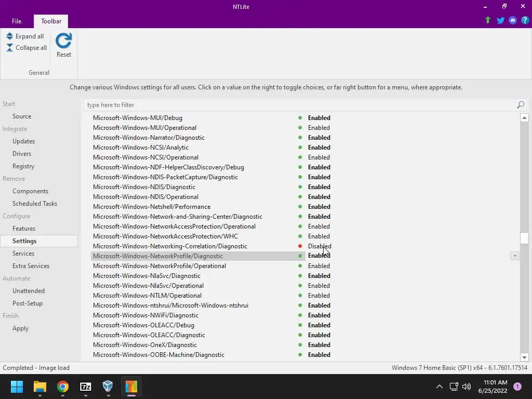Open Extra Services page in sidebar
Image resolution: width=532 pixels, height=399 pixels.
click(31, 266)
